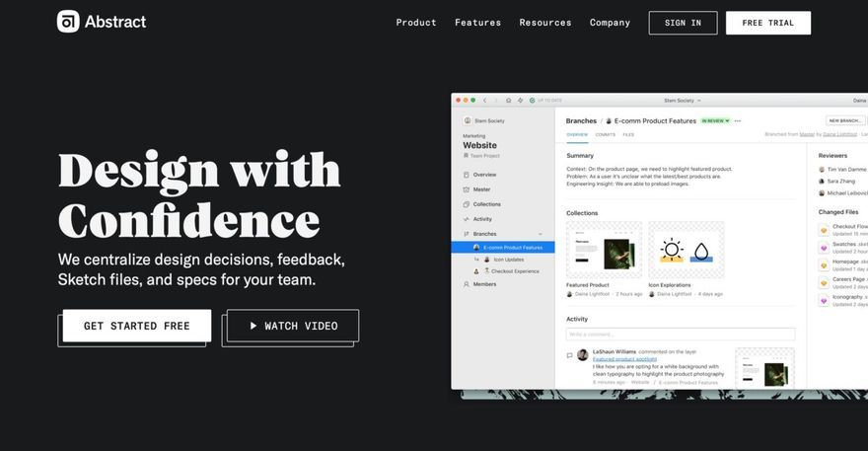Click the Homepage file icon
The image size is (868, 451).
[x=824, y=265]
